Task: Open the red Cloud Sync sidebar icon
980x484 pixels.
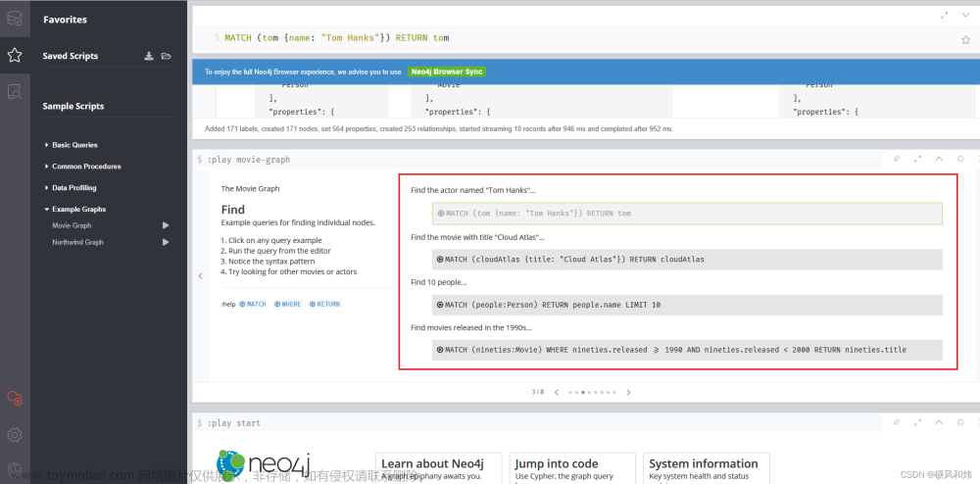Action: (x=15, y=398)
